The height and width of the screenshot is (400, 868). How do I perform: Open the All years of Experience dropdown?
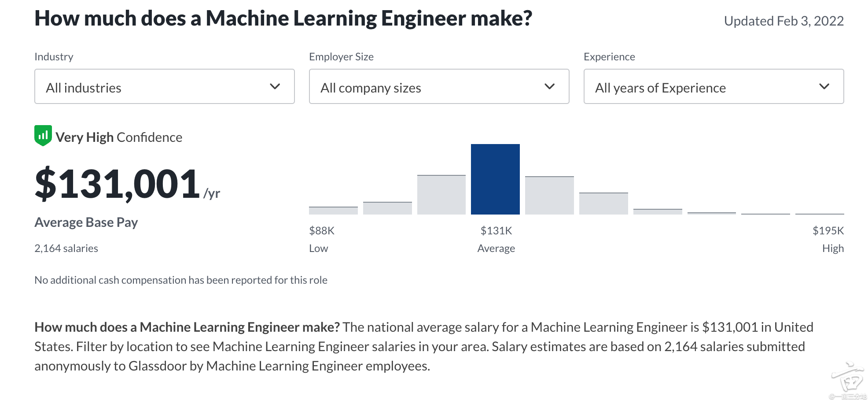point(714,86)
